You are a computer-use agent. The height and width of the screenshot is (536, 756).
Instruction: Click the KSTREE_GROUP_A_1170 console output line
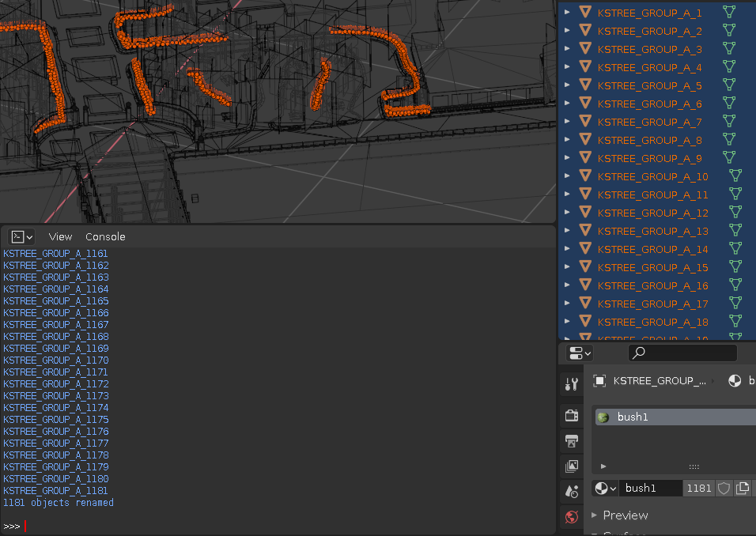pyautogui.click(x=56, y=360)
